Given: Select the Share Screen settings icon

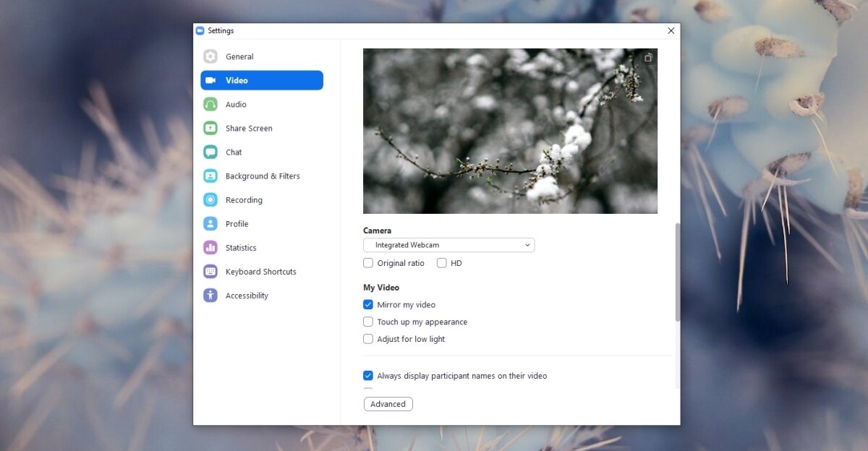Looking at the screenshot, I should coord(210,128).
